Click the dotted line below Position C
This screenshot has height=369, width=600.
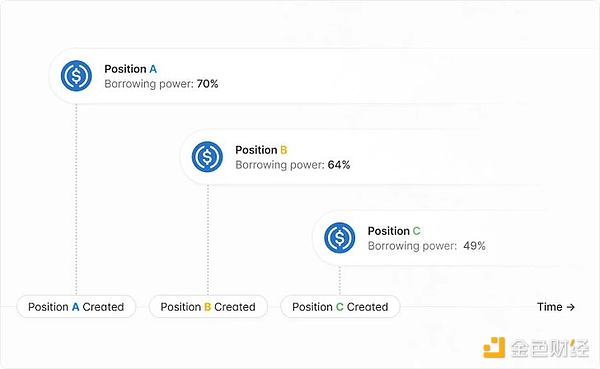(x=339, y=280)
